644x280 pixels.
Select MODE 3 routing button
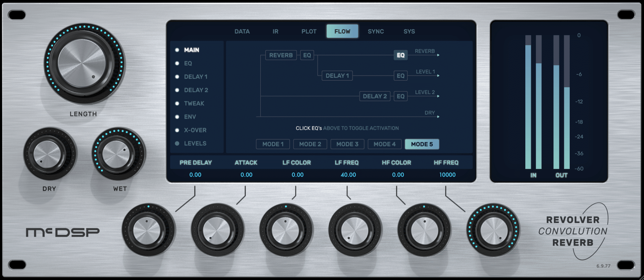point(347,144)
